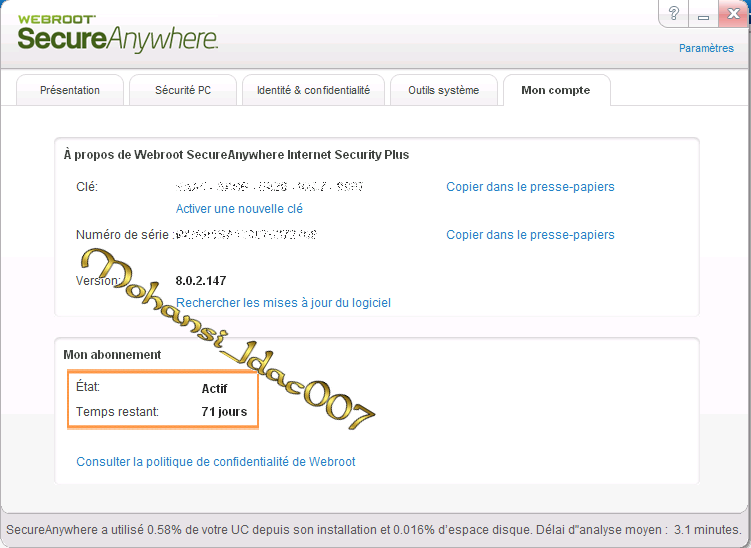The height and width of the screenshot is (548, 751).
Task: Click the Webroot SecureAnywhere logo
Action: tap(118, 34)
